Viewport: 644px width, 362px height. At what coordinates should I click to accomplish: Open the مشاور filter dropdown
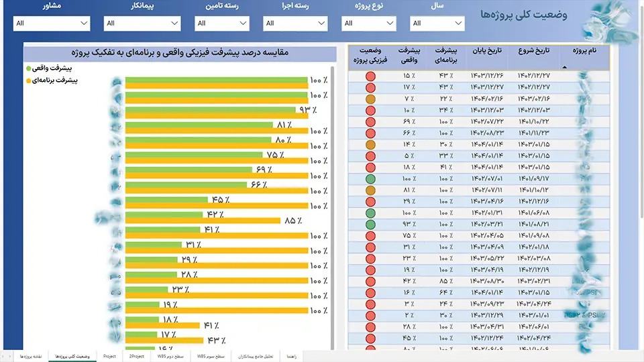(x=52, y=23)
